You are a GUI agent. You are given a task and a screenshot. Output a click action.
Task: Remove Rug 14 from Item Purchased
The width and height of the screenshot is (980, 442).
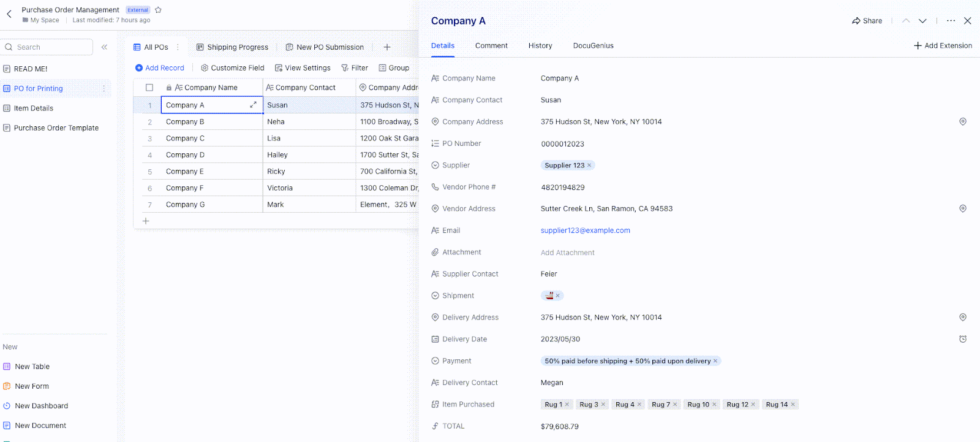(793, 405)
